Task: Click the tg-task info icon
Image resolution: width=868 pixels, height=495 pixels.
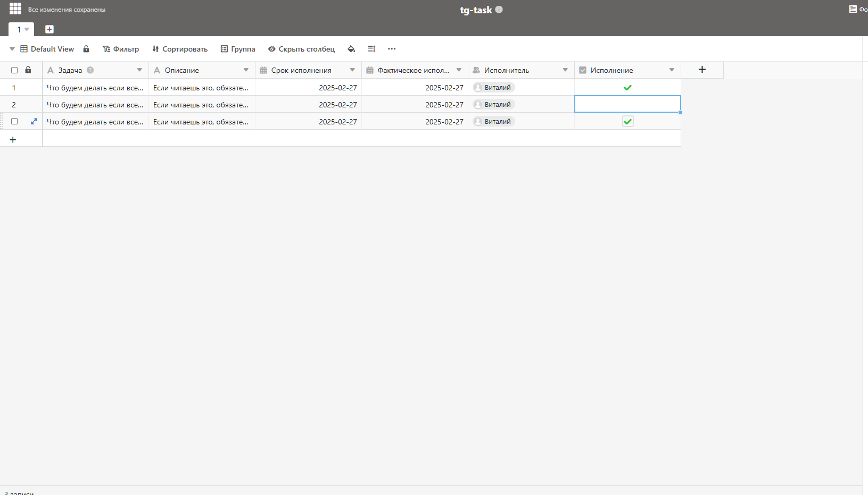Action: coord(499,10)
